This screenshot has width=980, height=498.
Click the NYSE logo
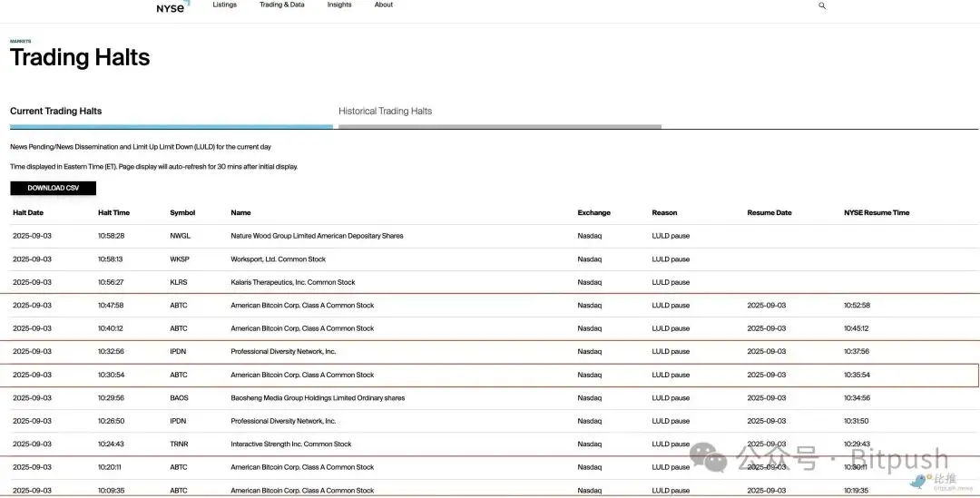point(171,6)
